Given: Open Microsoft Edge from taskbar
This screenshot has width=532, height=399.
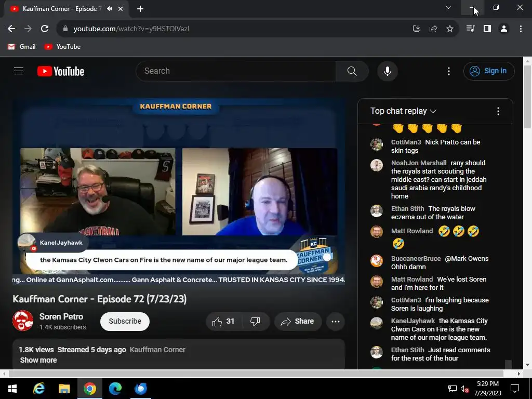Looking at the screenshot, I should pos(115,389).
